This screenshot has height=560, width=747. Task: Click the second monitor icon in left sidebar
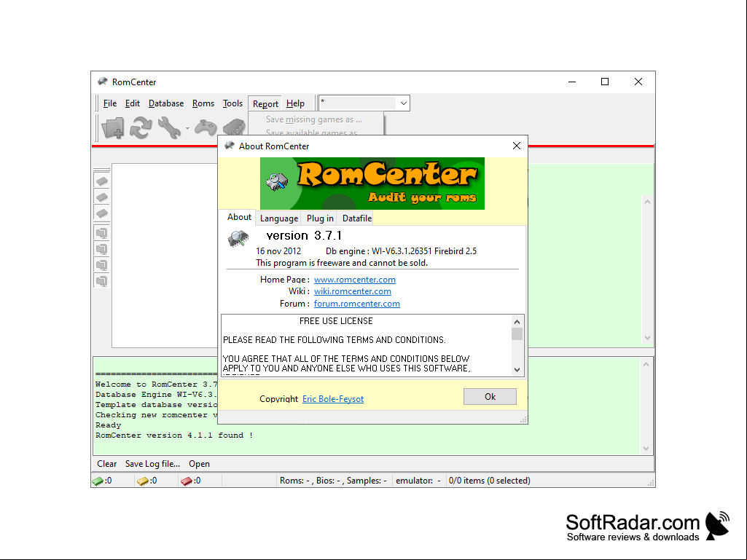[101, 249]
